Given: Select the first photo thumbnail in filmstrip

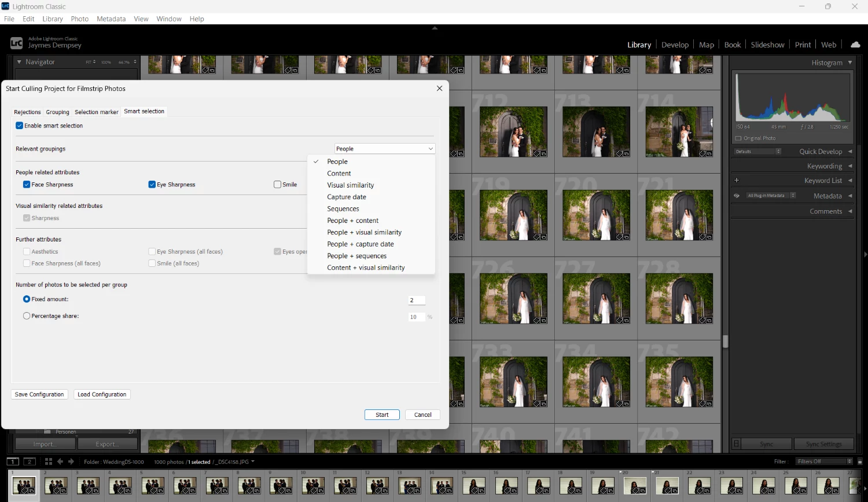Looking at the screenshot, I should coord(24,486).
